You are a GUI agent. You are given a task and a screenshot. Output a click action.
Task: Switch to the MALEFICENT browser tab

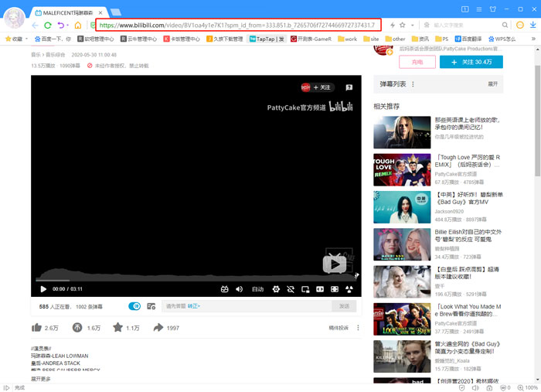66,12
